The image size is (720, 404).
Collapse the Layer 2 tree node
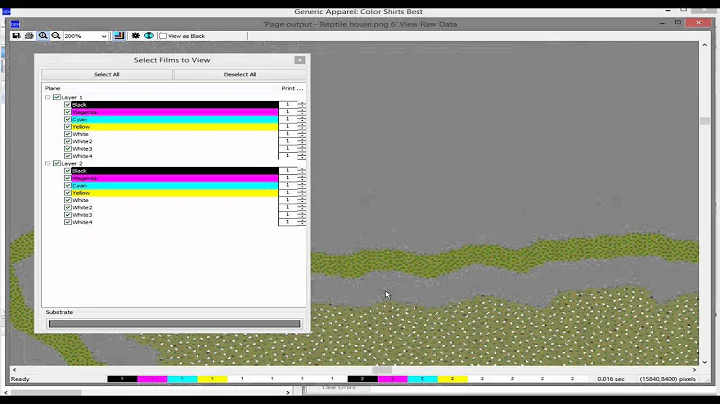pos(48,163)
